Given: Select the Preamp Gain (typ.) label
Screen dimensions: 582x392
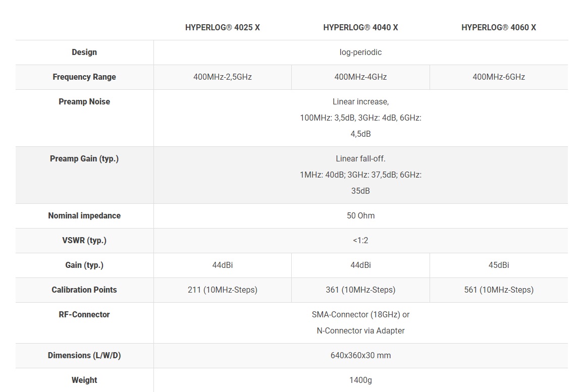Looking at the screenshot, I should (x=84, y=159).
